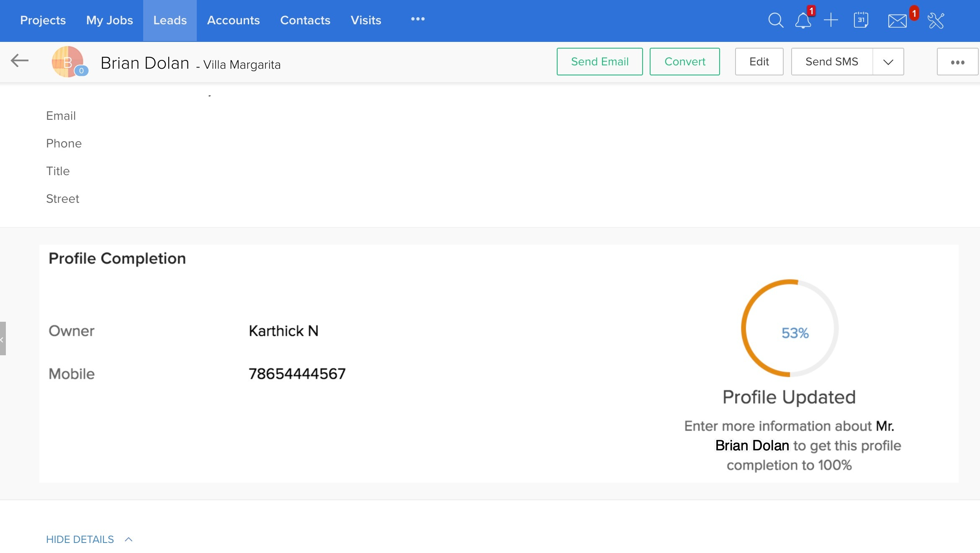Open the more actions ellipsis button

(x=957, y=62)
